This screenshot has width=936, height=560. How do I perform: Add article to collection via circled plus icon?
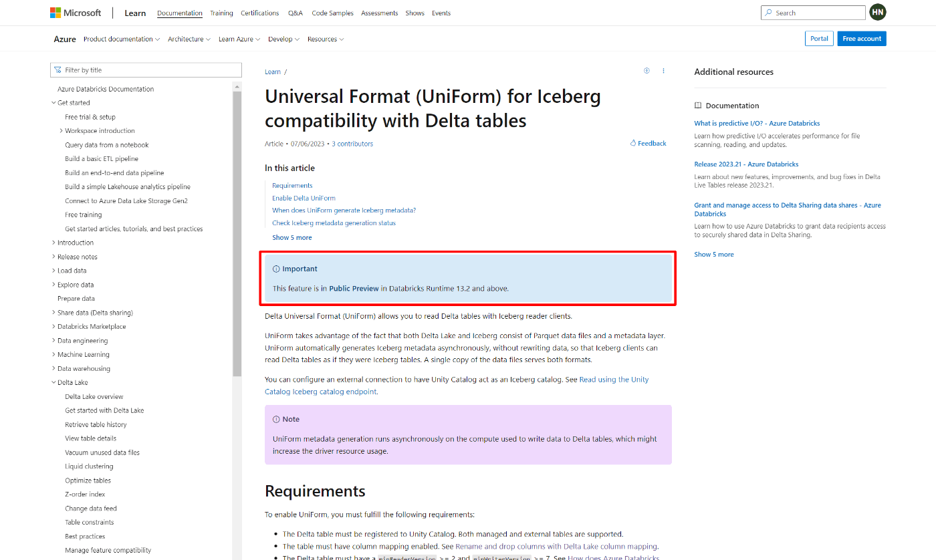pyautogui.click(x=646, y=70)
